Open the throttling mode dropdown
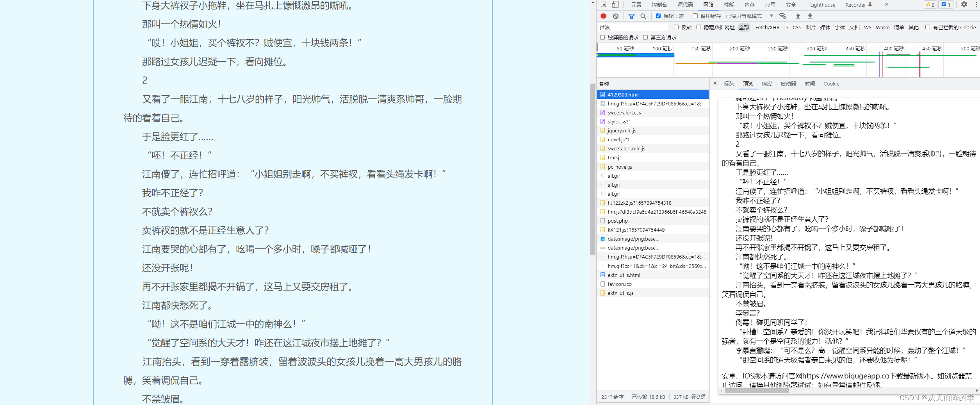 click(x=749, y=16)
